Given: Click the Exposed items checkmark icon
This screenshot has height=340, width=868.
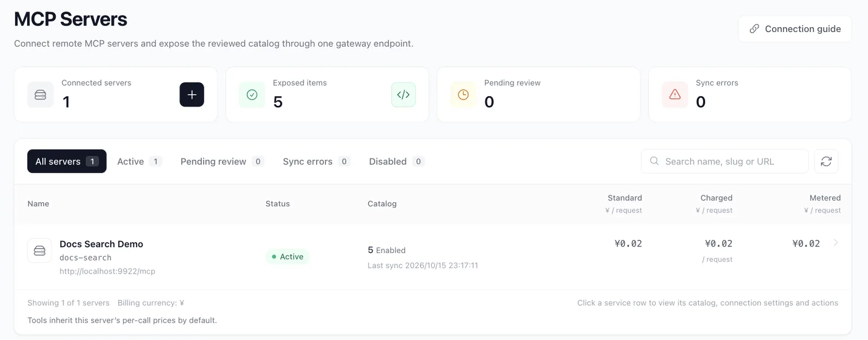Looking at the screenshot, I should tap(252, 95).
